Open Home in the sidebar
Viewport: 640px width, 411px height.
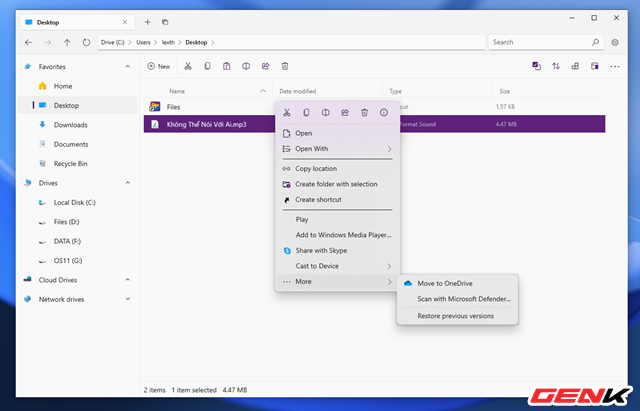78,86
